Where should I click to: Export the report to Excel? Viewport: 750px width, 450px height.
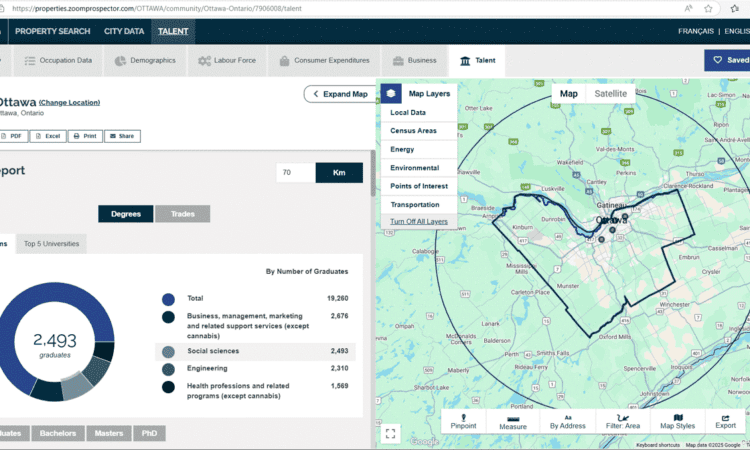pyautogui.click(x=48, y=136)
